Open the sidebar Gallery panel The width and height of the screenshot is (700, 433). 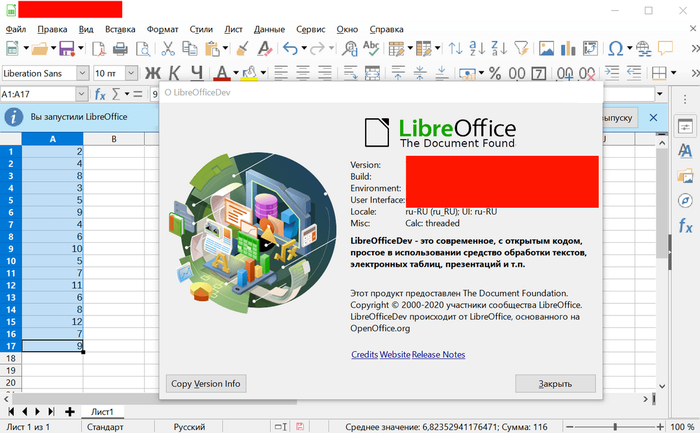pyautogui.click(x=685, y=175)
